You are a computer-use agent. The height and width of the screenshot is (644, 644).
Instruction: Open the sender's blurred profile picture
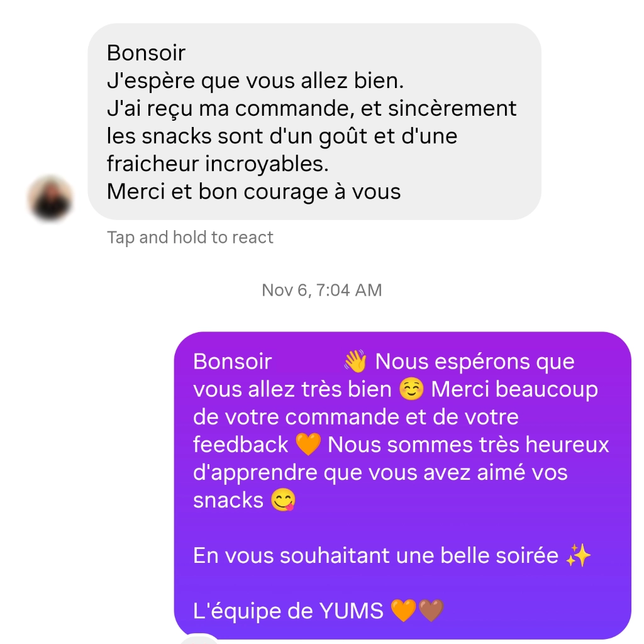[50, 199]
